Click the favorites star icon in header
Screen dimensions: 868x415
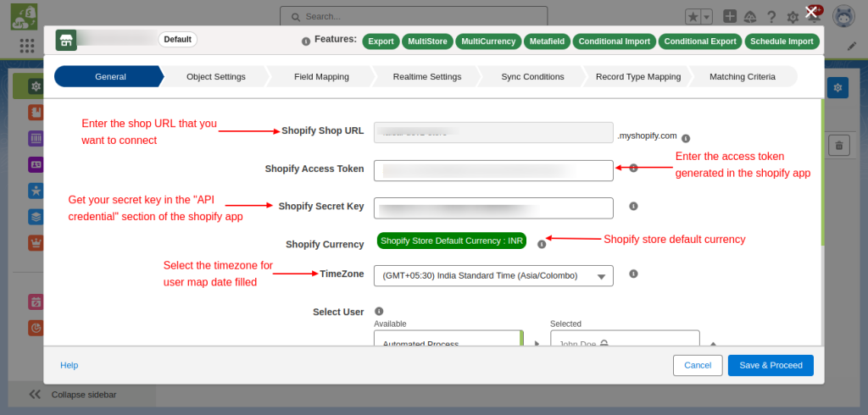693,17
